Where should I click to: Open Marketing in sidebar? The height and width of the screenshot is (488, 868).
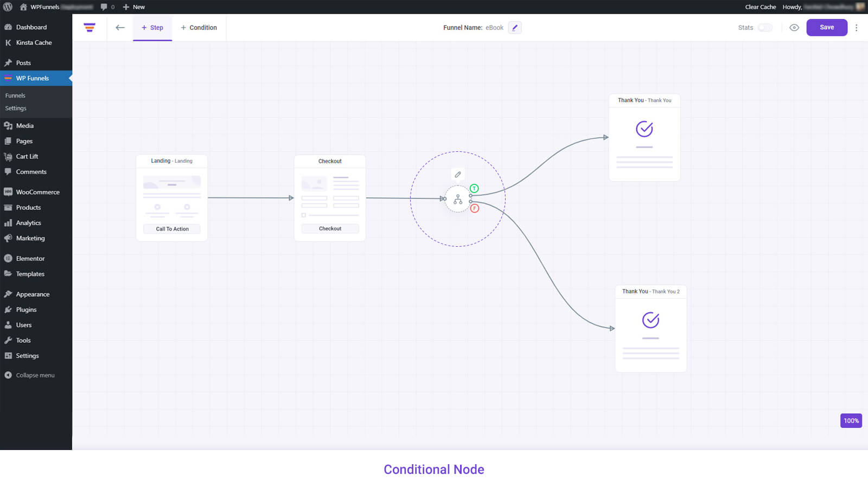click(x=36, y=238)
